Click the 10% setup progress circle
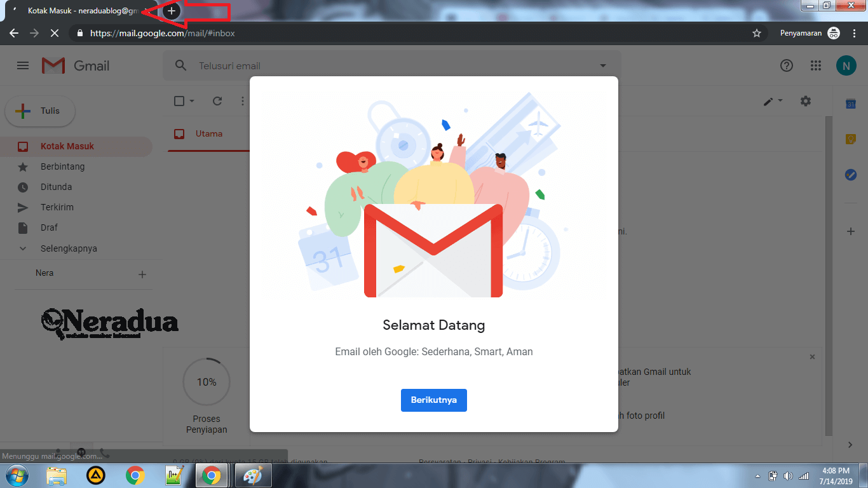The height and width of the screenshot is (488, 868). [207, 382]
